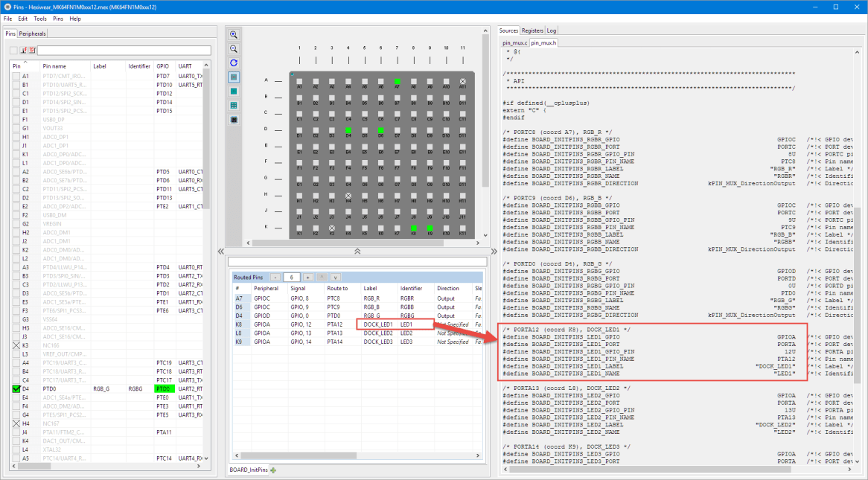Activate the highlighted package view mode icon

234,76
